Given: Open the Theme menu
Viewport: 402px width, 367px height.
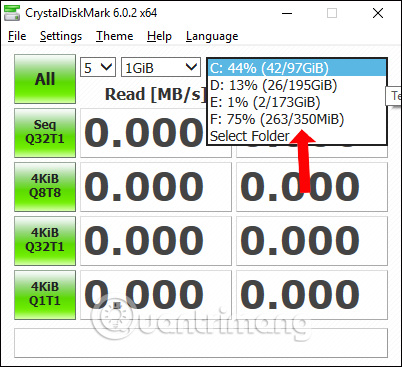Looking at the screenshot, I should point(114,36).
